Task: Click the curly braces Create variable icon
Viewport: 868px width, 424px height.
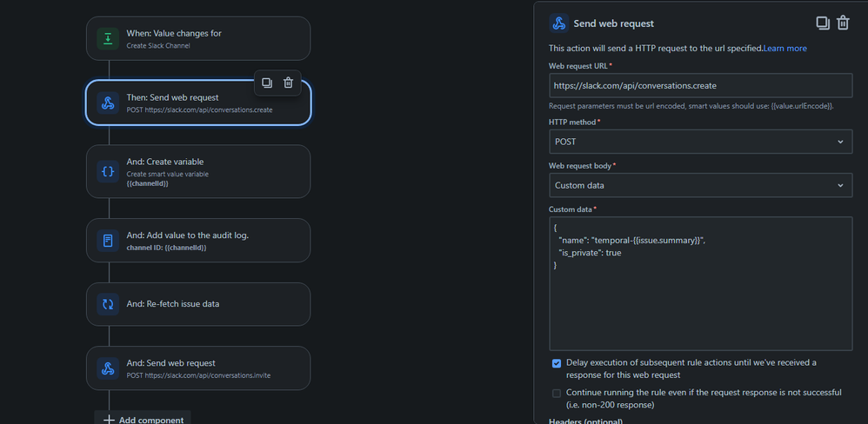Action: click(x=108, y=171)
